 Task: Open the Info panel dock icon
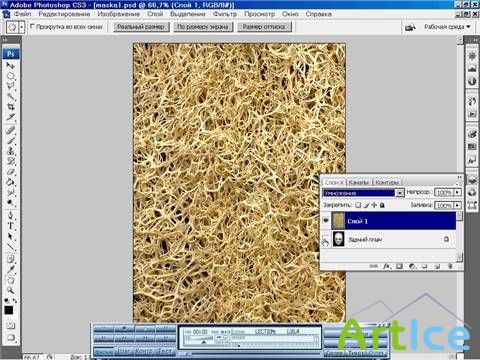click(472, 81)
